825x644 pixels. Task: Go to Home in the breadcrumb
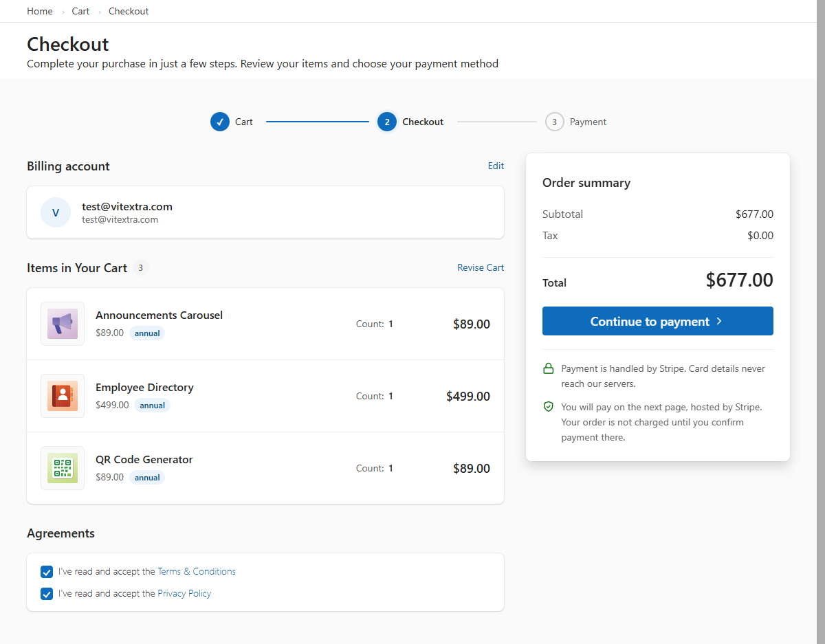(40, 11)
